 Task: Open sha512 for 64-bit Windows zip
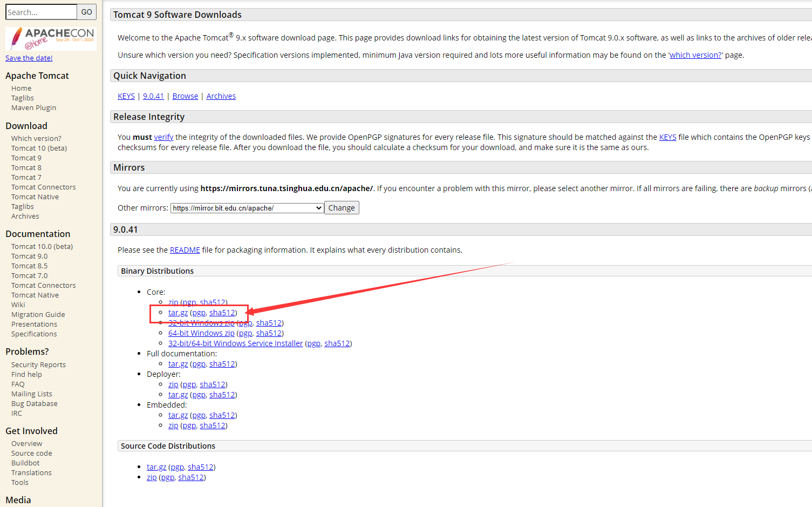click(x=269, y=333)
